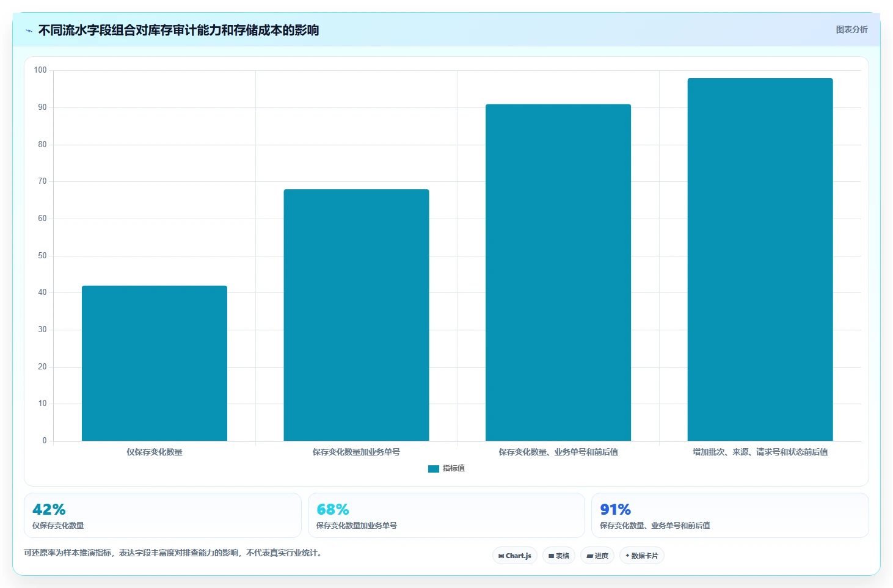This screenshot has height=588, width=893.
Task: Open the 68% data card
Action: tap(447, 515)
